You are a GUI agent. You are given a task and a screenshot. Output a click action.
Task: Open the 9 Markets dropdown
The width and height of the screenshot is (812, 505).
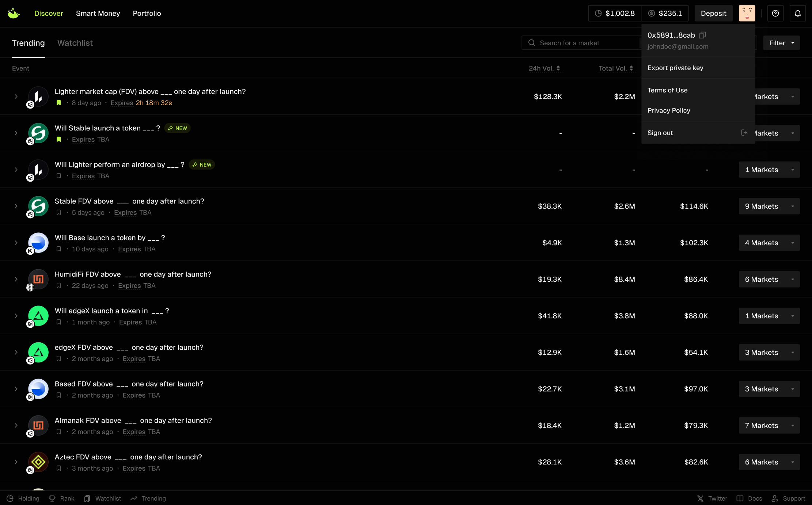coord(769,206)
